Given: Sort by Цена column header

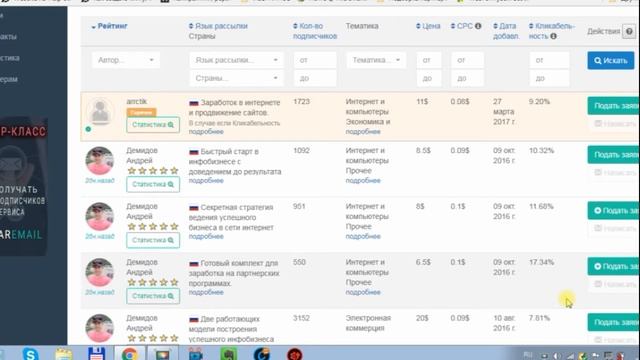Looking at the screenshot, I should tap(428, 26).
